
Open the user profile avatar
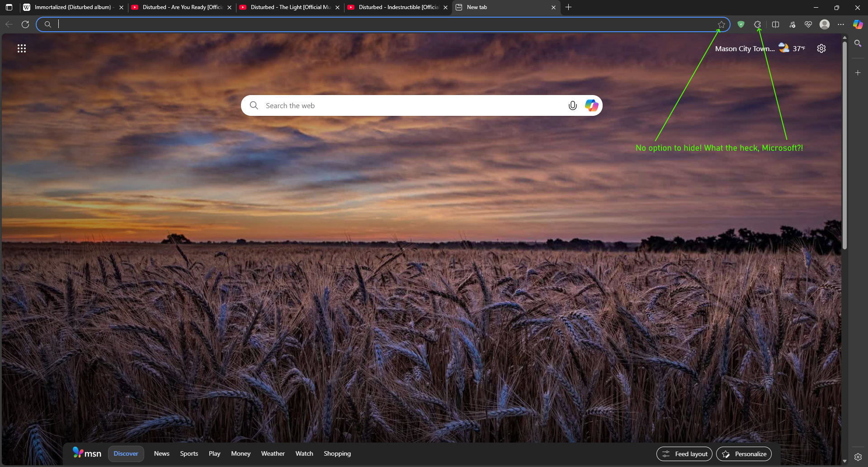(x=825, y=24)
